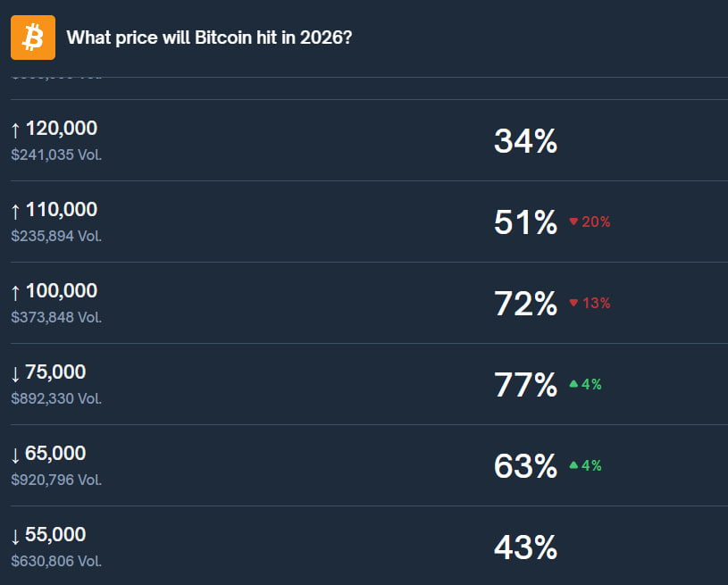
Task: Click the 72% probability for 100,000
Action: click(525, 304)
